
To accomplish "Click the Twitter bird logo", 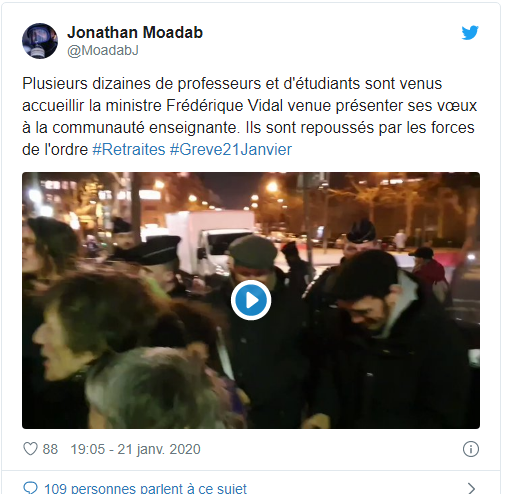I will (470, 32).
